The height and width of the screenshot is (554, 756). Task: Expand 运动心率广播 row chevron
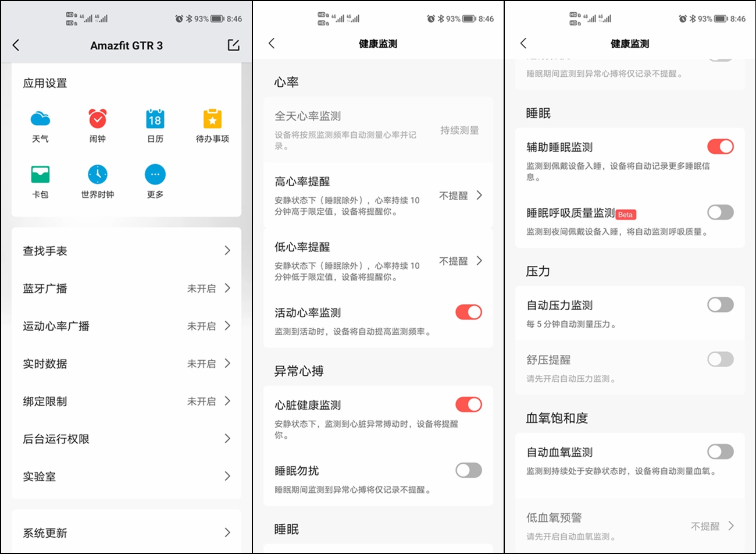click(227, 326)
